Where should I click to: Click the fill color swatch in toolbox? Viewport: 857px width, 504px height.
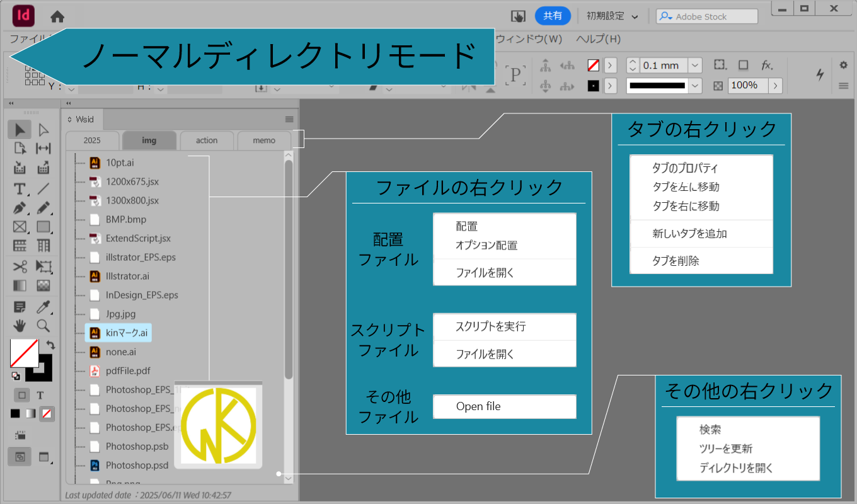[24, 353]
